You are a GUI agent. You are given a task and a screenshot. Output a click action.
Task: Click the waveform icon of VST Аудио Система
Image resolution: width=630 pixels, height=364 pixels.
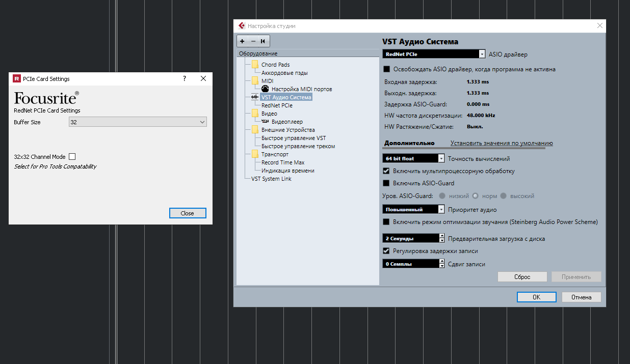point(255,97)
